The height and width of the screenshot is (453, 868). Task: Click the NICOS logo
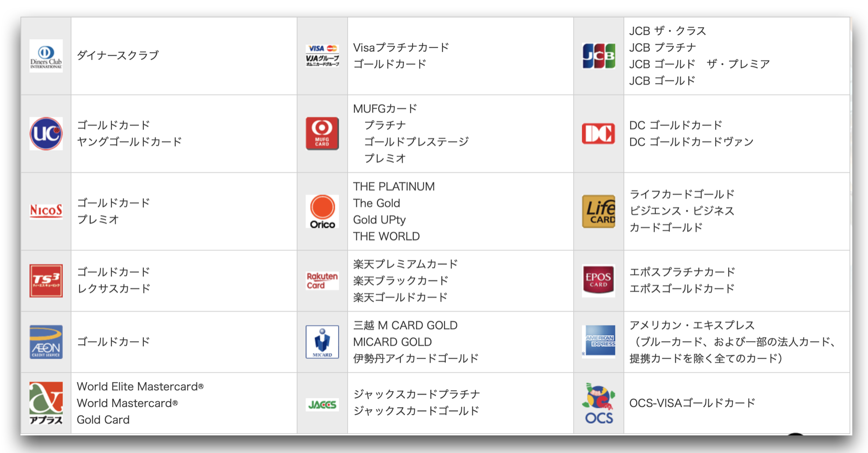coord(46,211)
